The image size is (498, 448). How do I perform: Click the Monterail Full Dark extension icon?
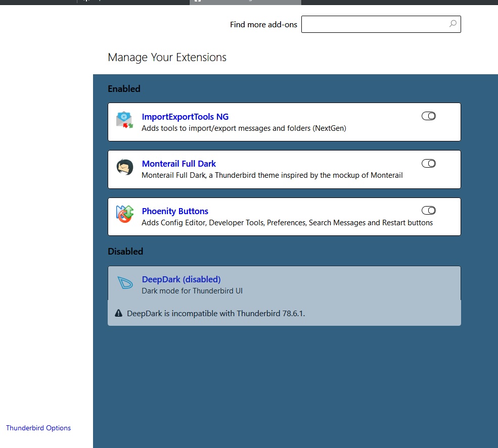124,167
